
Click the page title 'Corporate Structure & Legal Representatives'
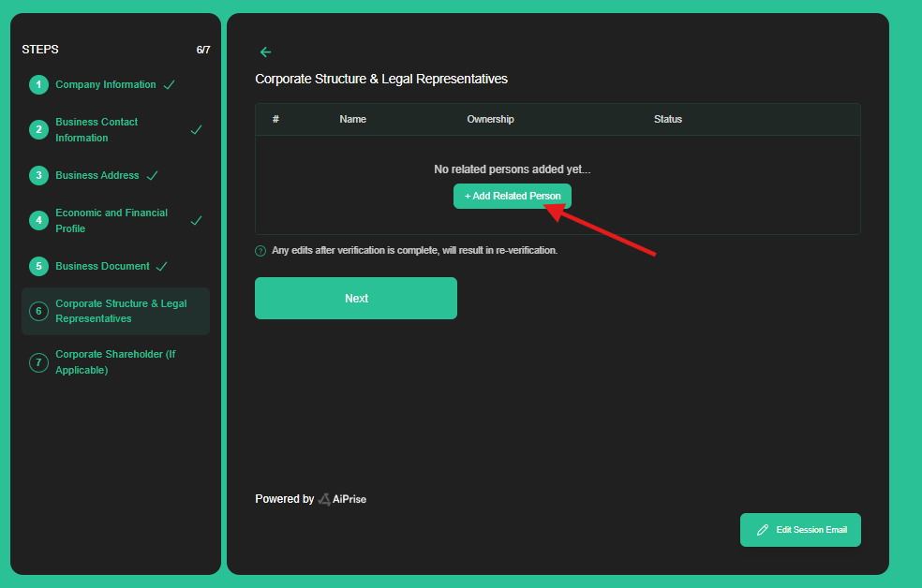click(x=381, y=79)
